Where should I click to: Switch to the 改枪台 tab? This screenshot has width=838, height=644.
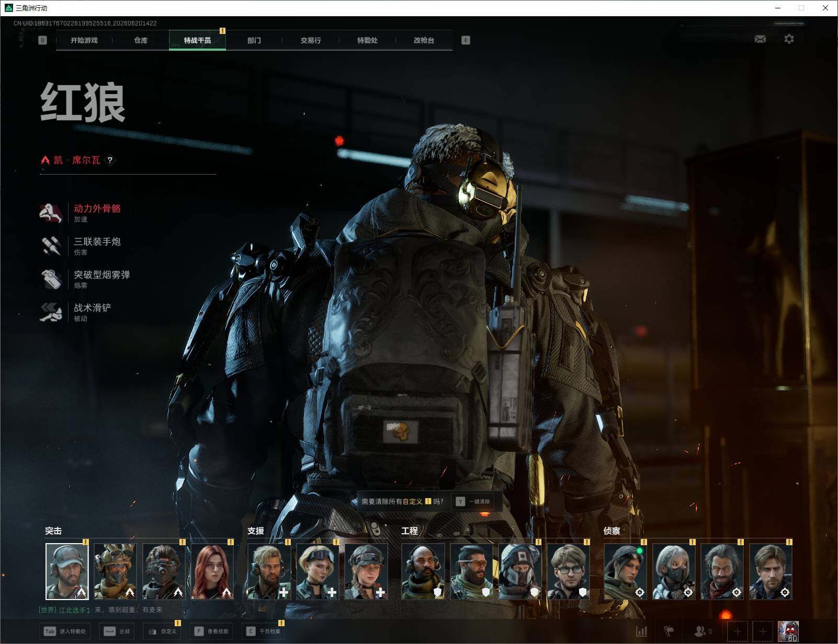[424, 40]
